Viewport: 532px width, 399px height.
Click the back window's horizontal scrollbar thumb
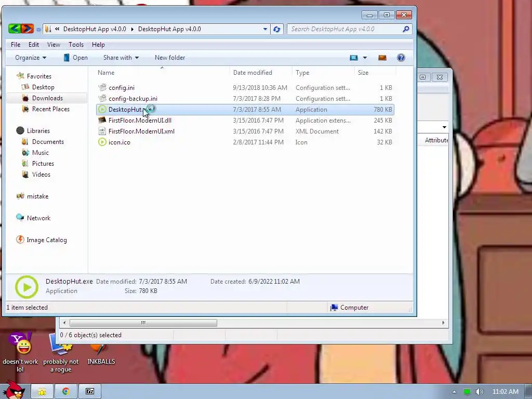143,323
